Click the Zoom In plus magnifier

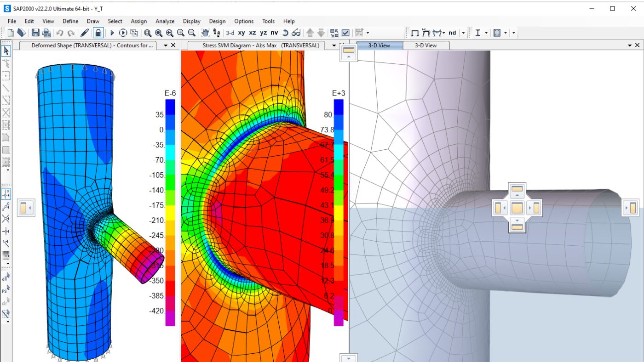coord(181,33)
